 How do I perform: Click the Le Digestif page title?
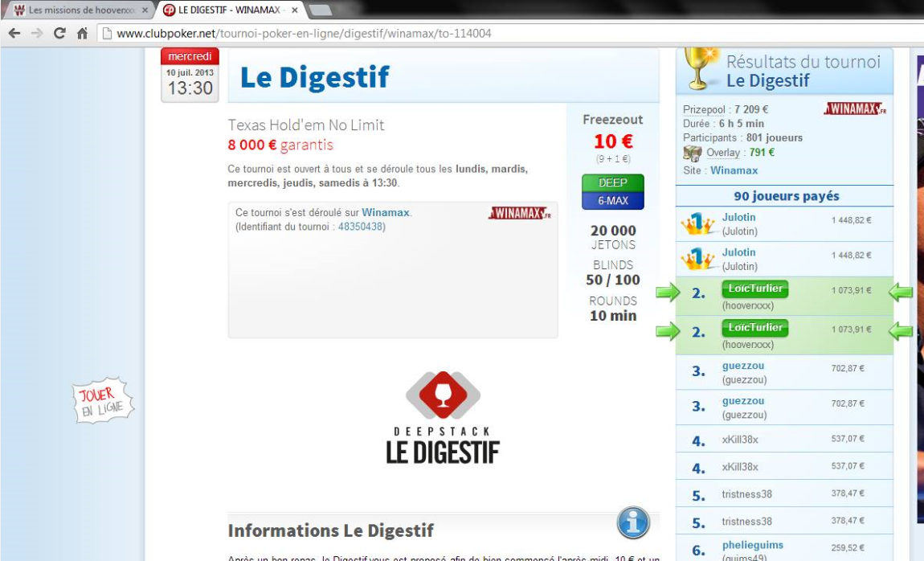315,78
